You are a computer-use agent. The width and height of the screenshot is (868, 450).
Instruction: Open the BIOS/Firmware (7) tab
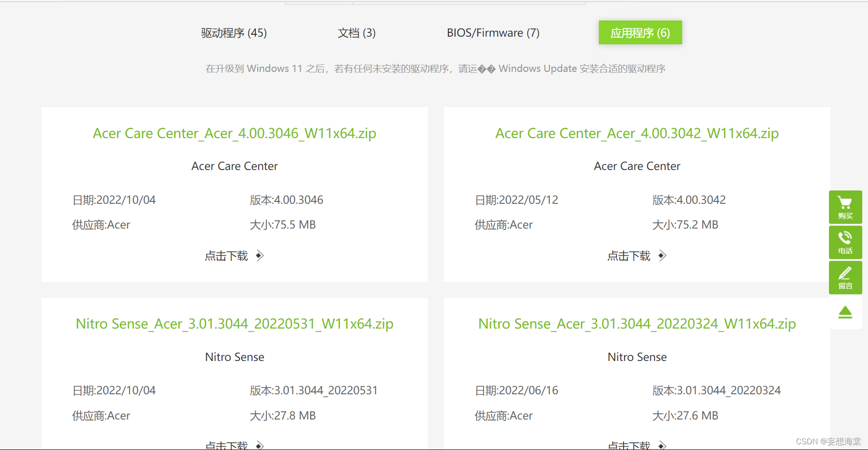[x=493, y=33]
